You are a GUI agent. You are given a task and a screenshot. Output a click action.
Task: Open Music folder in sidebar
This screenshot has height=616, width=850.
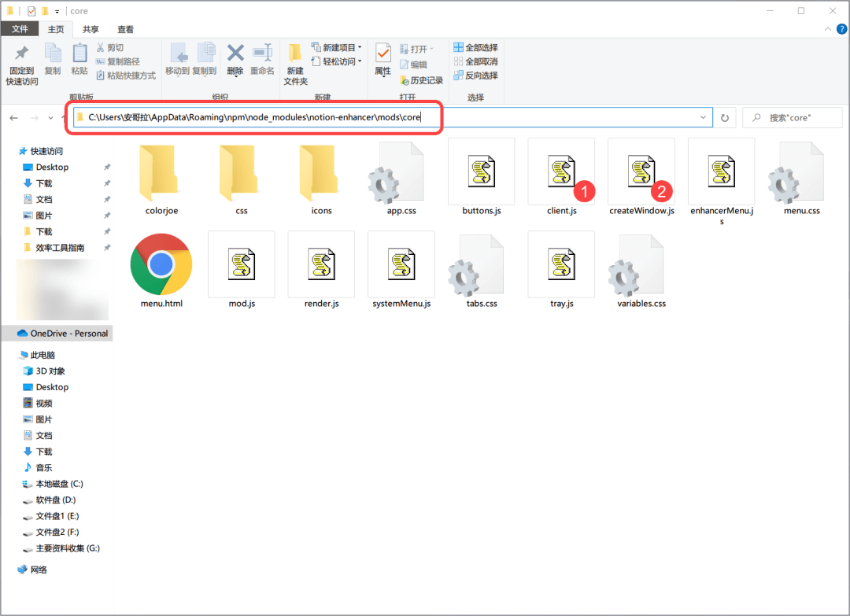[38, 467]
